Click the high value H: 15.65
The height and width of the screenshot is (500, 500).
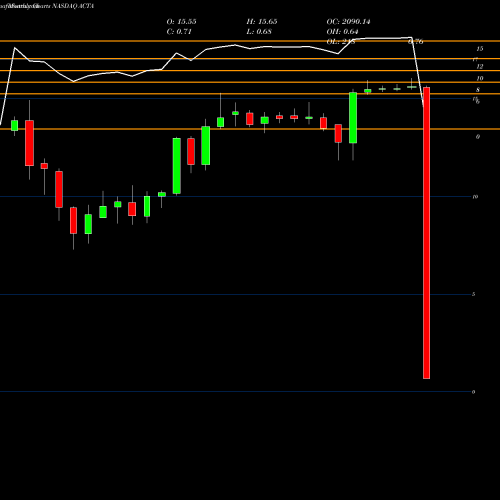[262, 22]
